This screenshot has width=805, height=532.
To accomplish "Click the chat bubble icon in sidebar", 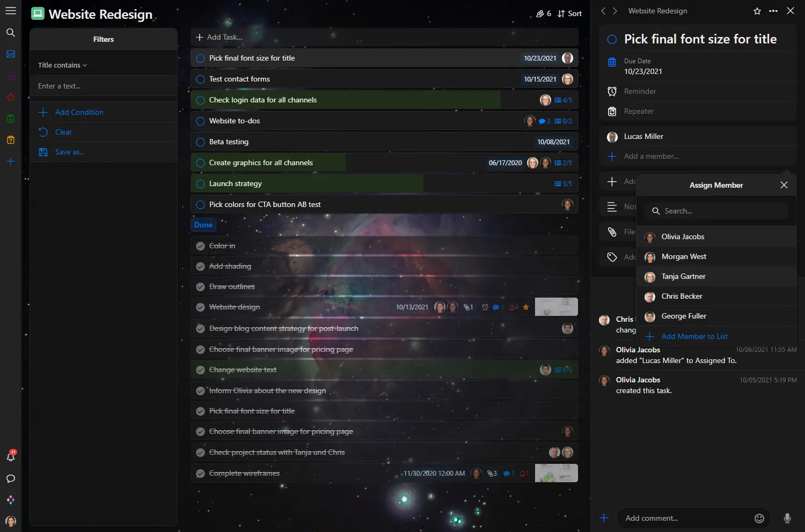I will [10, 479].
